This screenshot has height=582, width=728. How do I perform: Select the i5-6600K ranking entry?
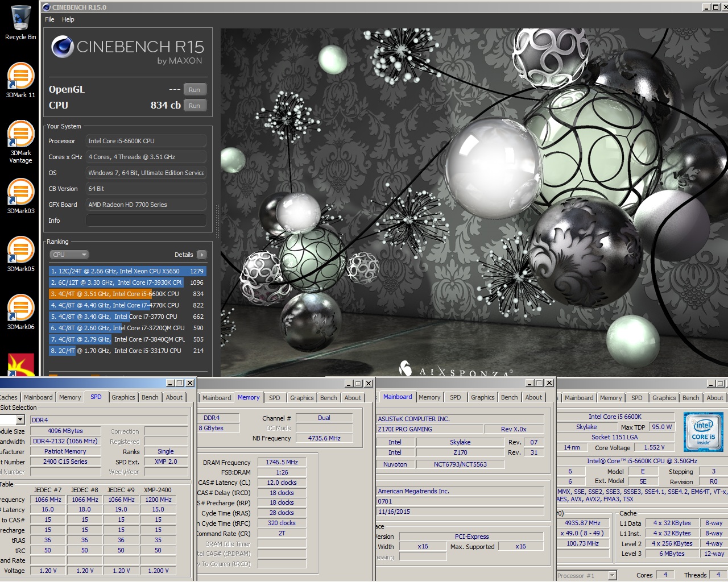(127, 294)
